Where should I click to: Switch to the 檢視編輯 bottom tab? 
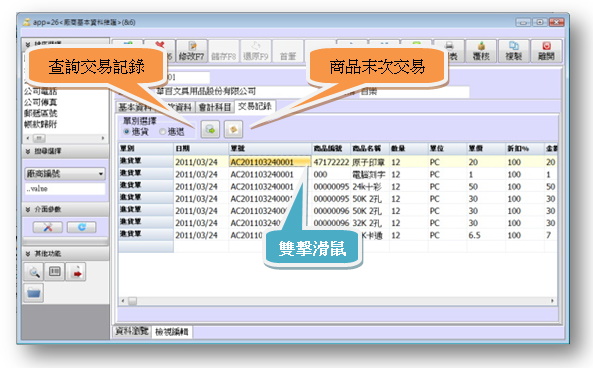pyautogui.click(x=172, y=332)
